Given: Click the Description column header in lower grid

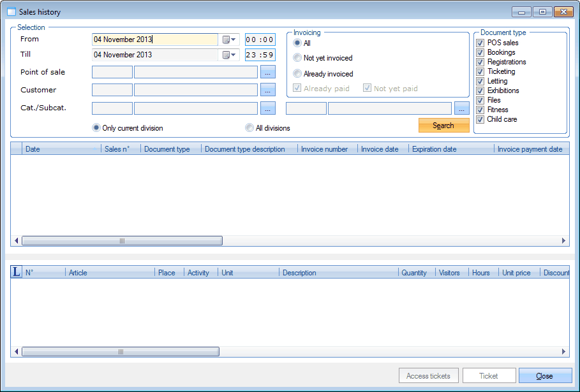Looking at the screenshot, I should click(299, 273).
